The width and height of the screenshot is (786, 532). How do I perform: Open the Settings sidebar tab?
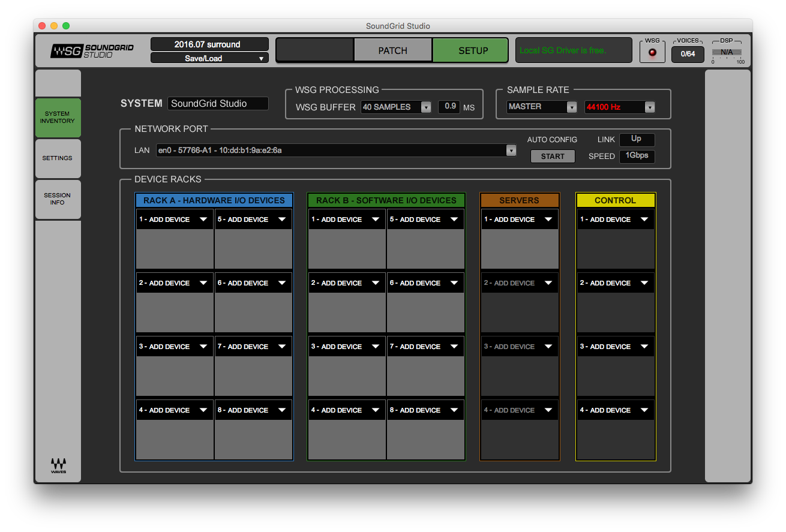58,158
